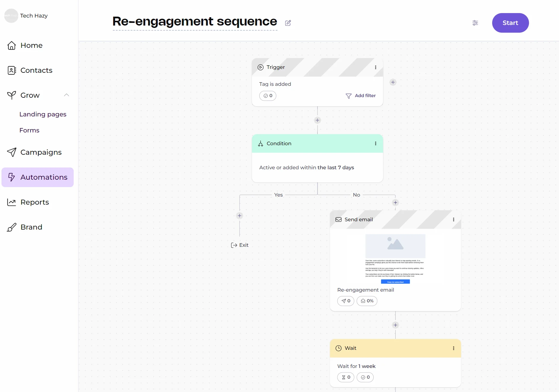This screenshot has height=392, width=559.
Task: Click 'Re-engagement email' label
Action: [x=366, y=290]
